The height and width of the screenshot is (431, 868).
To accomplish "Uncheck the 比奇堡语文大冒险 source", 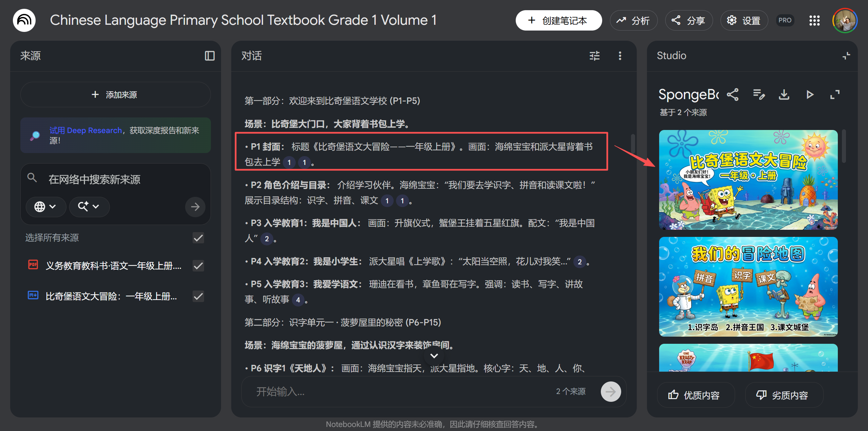I will (198, 296).
